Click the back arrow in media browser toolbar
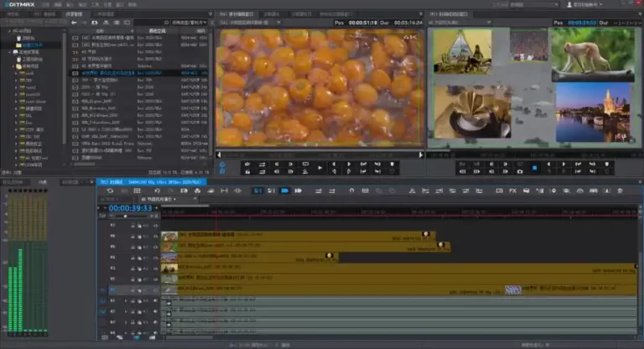This screenshot has height=349, width=644. (x=75, y=23)
